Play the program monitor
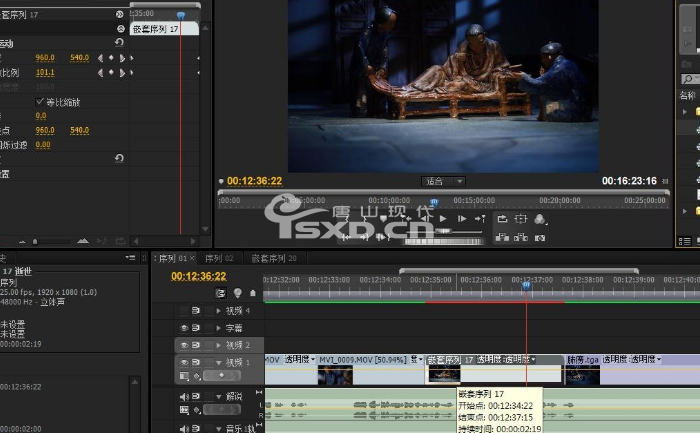700x433 pixels. click(x=443, y=219)
